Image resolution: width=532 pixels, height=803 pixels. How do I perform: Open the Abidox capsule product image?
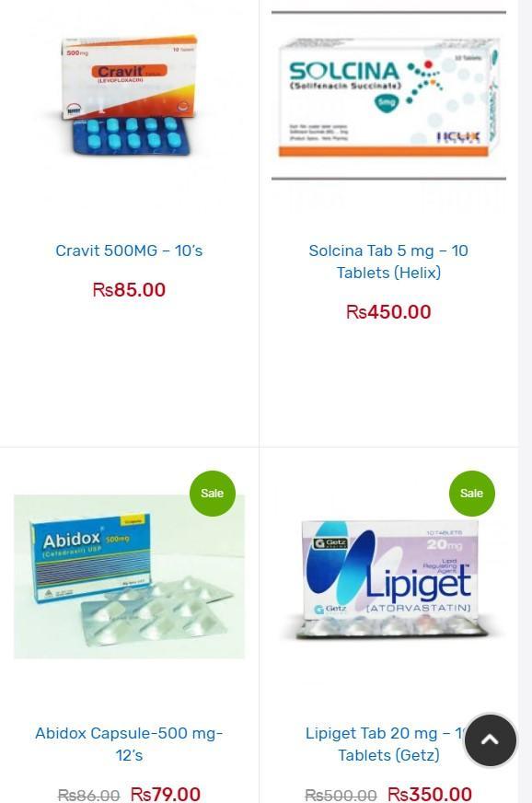[129, 576]
